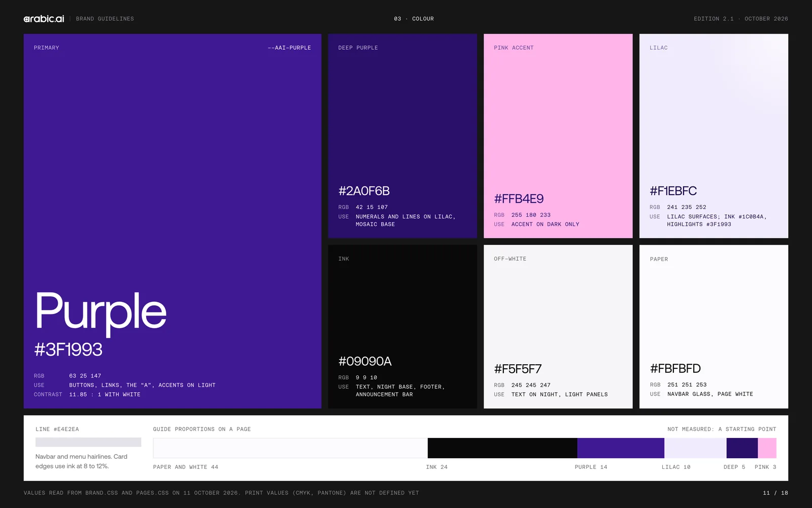Screen dimensions: 812x508
Task: Click the '42 15 107' RGB value
Action: pos(371,207)
